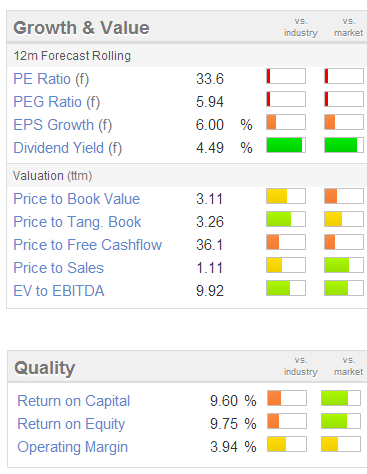Click Dividend Yield green industry bar
The width and height of the screenshot is (367, 474).
(286, 145)
